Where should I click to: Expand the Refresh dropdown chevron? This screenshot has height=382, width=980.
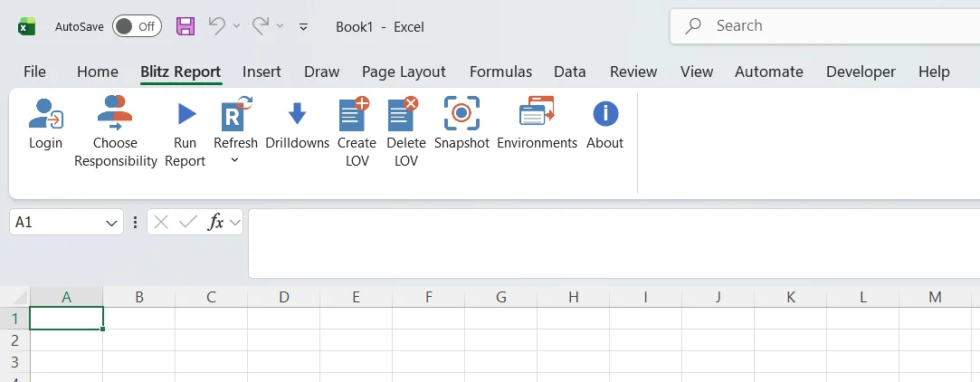[x=235, y=161]
